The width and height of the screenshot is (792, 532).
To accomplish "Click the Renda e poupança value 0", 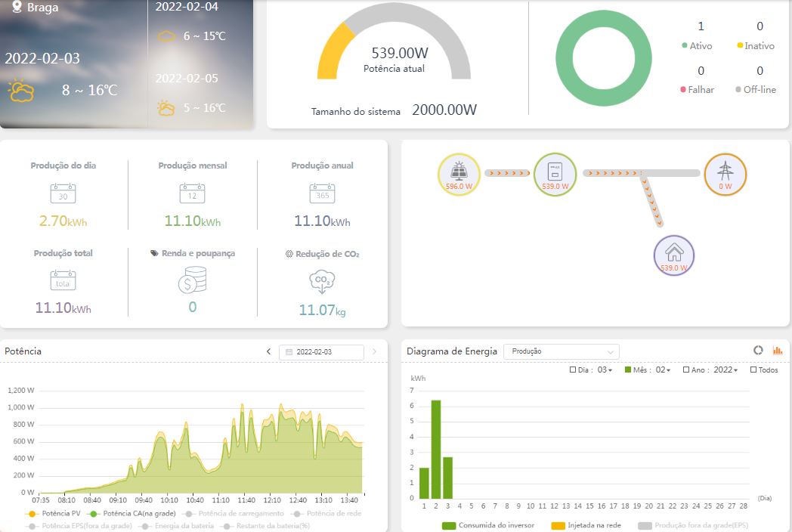I will (193, 307).
